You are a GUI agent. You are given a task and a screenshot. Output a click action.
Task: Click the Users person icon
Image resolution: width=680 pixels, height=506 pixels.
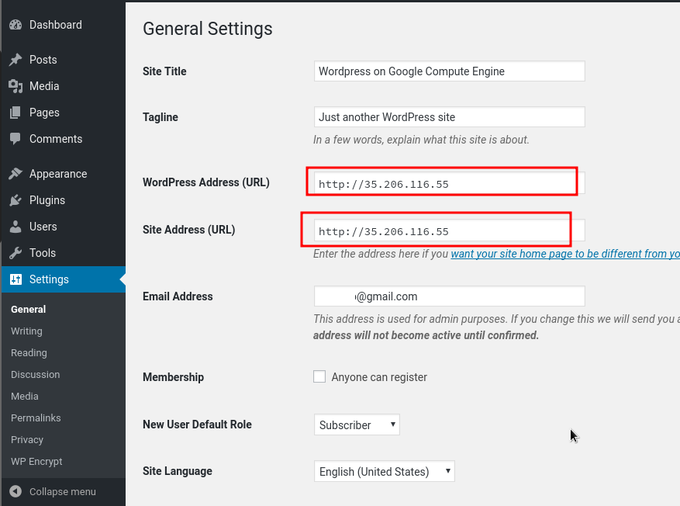(x=16, y=226)
